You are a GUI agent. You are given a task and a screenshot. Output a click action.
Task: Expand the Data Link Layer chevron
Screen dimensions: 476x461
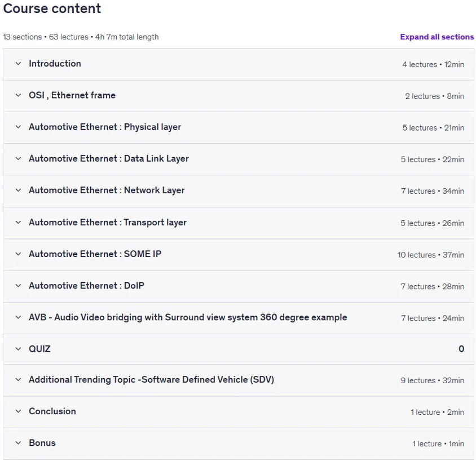[18, 158]
